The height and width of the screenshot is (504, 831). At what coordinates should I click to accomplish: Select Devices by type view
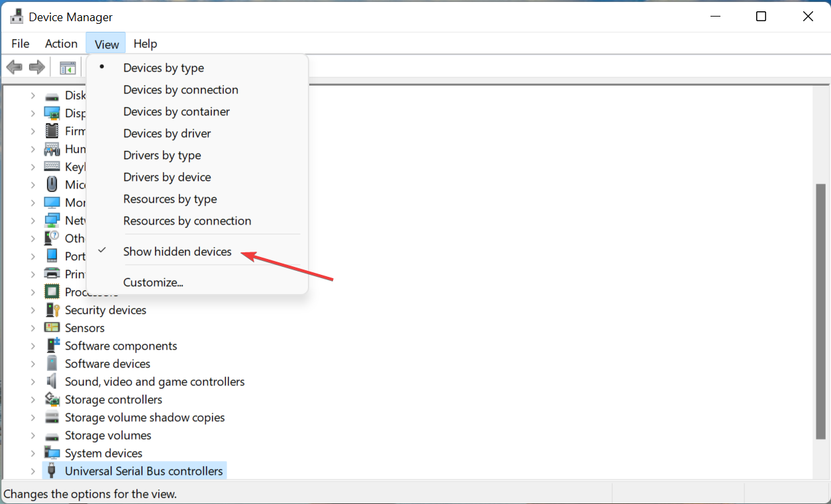pyautogui.click(x=197, y=68)
